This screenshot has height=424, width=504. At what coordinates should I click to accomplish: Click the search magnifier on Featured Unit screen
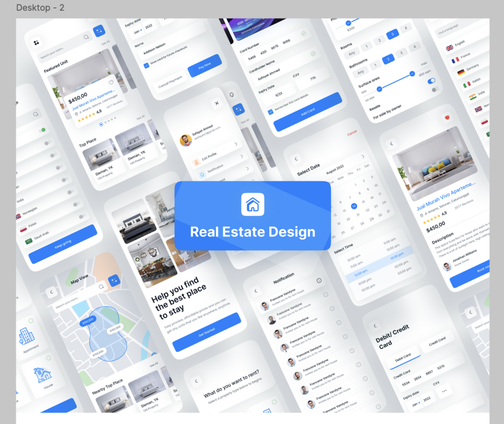coord(86,37)
